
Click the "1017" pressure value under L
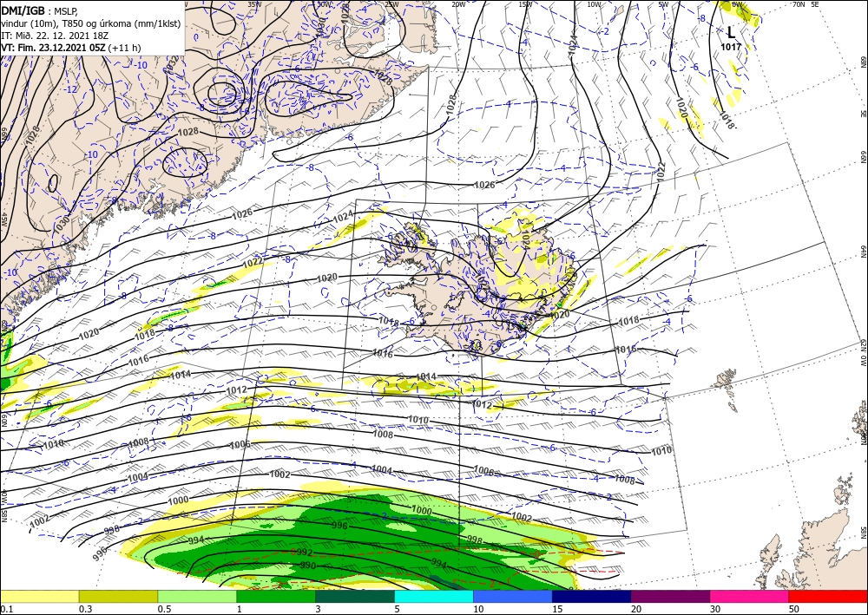pos(731,47)
